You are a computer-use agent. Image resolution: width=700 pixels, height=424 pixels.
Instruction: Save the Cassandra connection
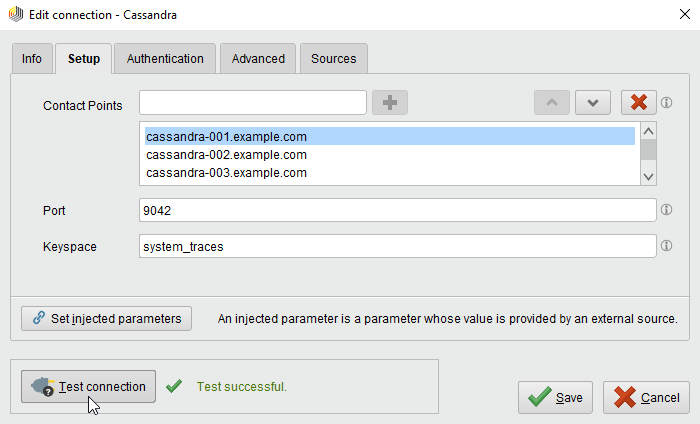coord(556,397)
